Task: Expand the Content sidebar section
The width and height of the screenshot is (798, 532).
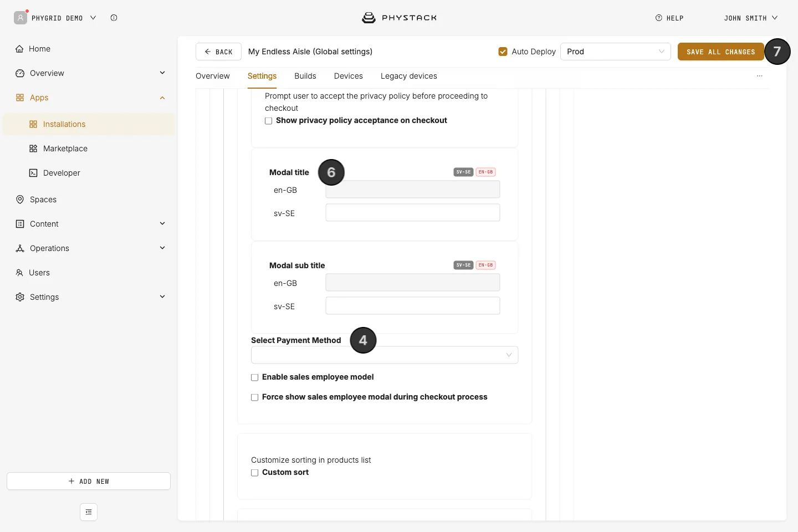Action: pyautogui.click(x=162, y=223)
